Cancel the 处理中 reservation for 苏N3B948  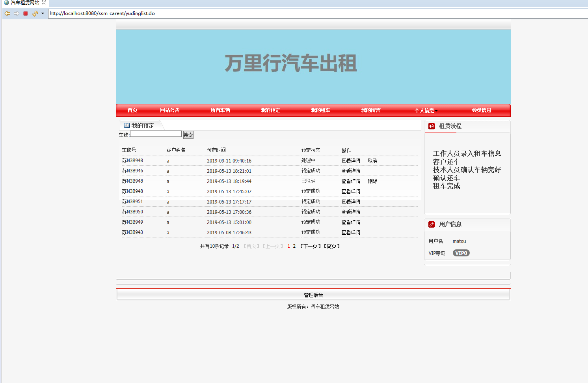click(373, 161)
